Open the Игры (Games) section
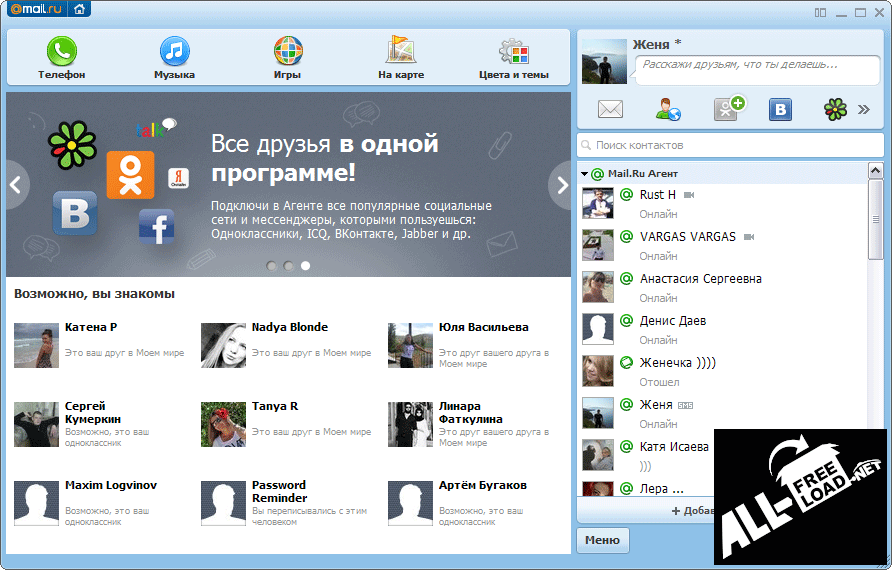 point(288,57)
